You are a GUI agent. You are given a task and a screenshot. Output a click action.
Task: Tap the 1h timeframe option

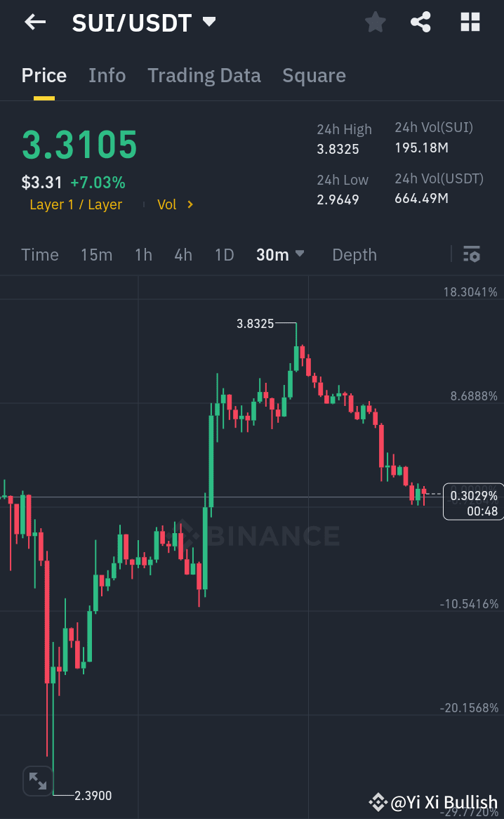tap(143, 254)
